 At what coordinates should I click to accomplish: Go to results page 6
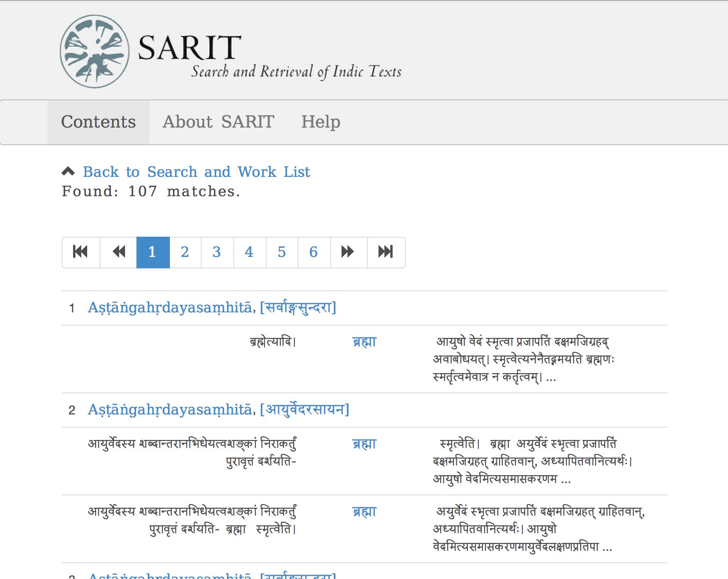click(314, 252)
